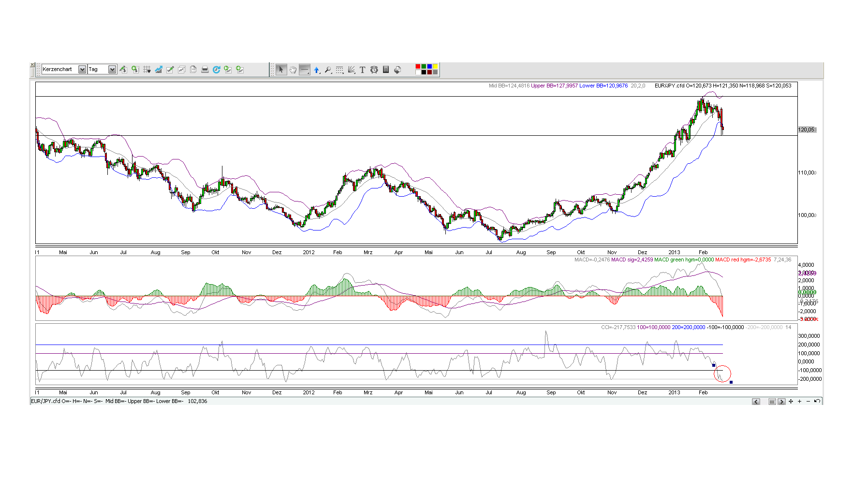
Task: Click the minus zoom-out icon
Action: point(809,402)
